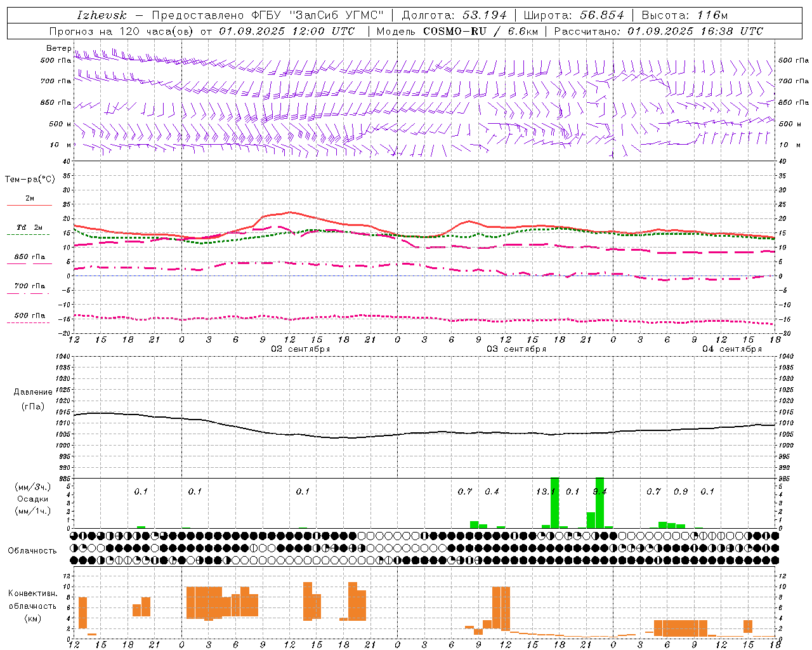The image size is (812, 650).
Task: Click the 'Высота: 116м' elevation value
Action: [685, 15]
